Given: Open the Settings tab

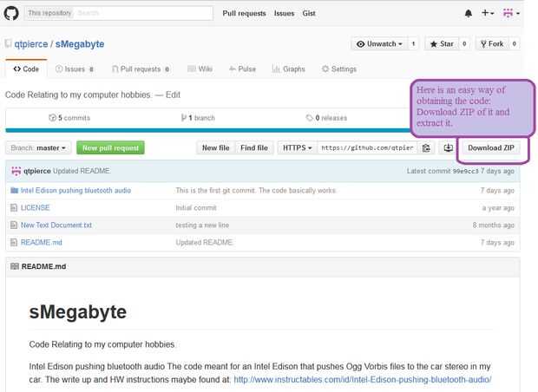Looking at the screenshot, I should click(x=339, y=69).
